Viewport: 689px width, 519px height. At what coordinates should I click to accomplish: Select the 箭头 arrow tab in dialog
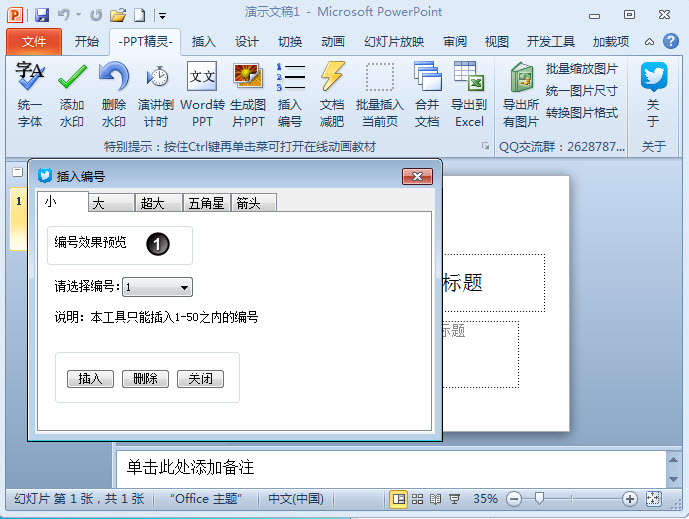(x=254, y=203)
